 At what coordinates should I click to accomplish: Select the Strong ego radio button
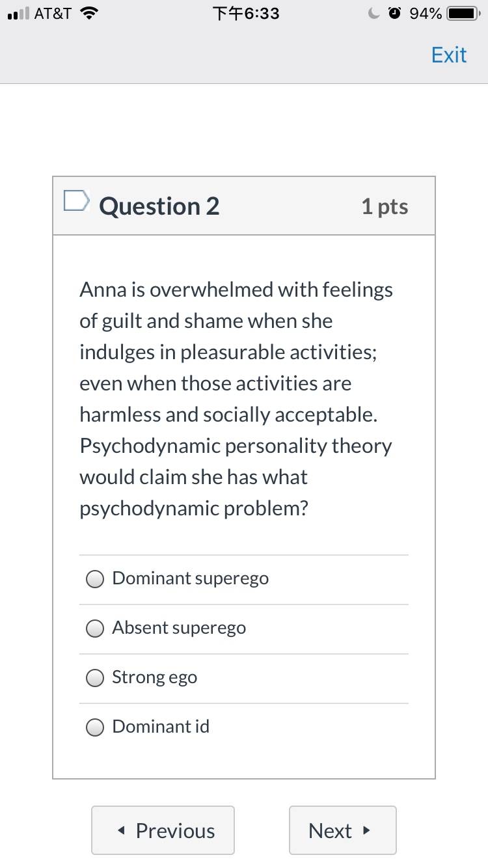click(96, 678)
